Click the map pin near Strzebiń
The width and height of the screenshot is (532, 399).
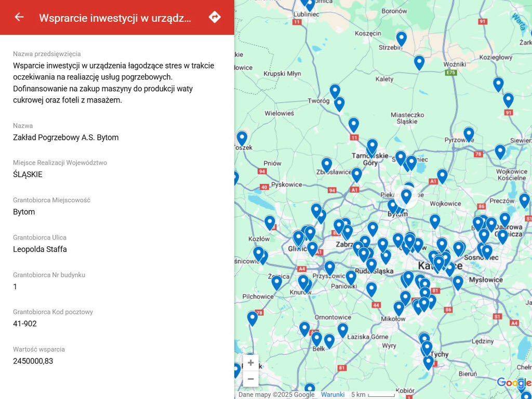click(401, 38)
